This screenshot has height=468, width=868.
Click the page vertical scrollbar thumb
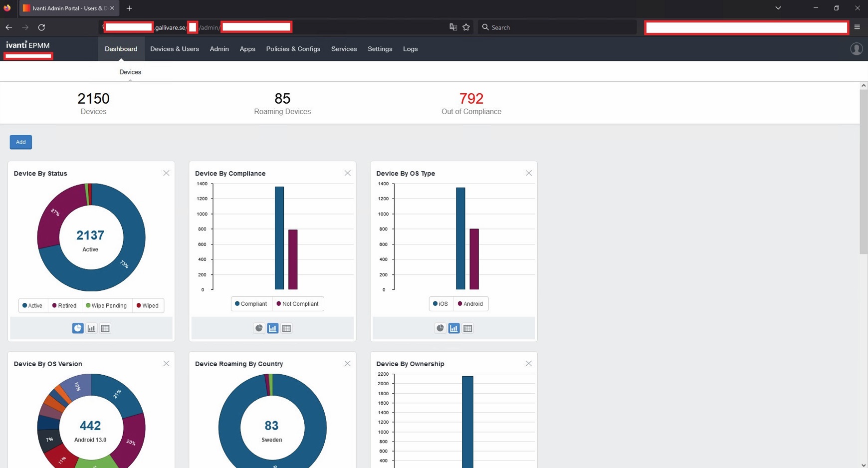(x=864, y=172)
